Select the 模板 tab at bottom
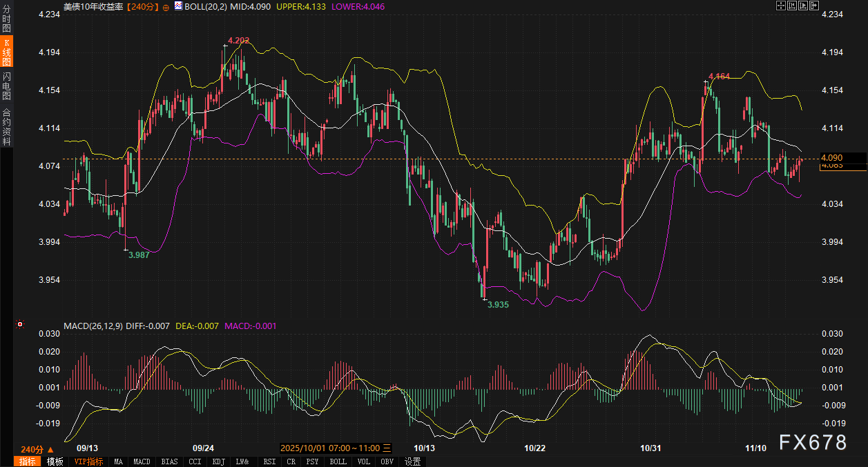868x467 pixels. [55, 461]
